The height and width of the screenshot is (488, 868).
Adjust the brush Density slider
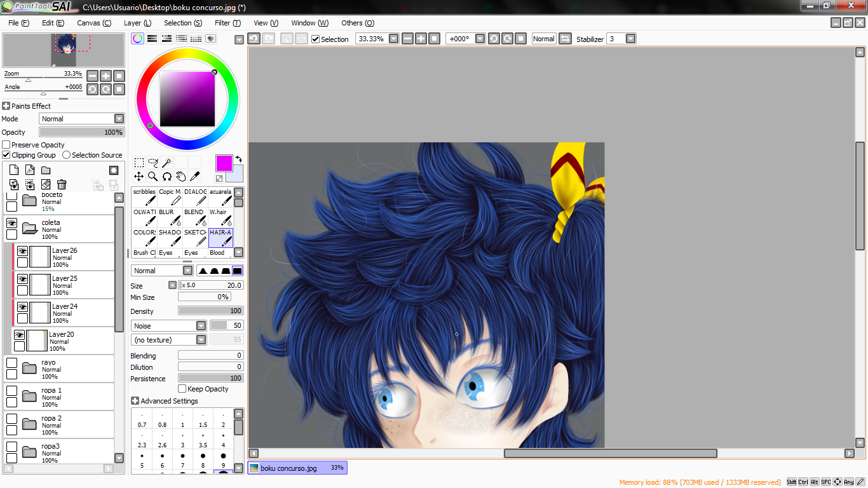tap(210, 311)
